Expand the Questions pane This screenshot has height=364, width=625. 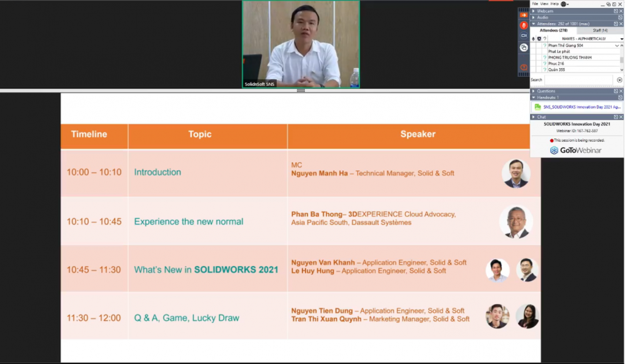click(533, 91)
